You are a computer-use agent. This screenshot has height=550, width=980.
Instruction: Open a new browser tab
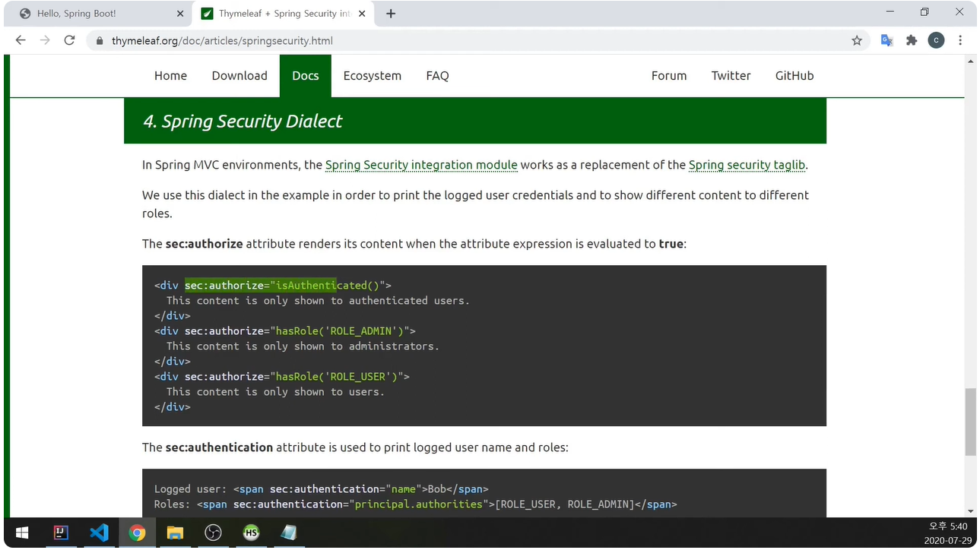[x=391, y=14]
